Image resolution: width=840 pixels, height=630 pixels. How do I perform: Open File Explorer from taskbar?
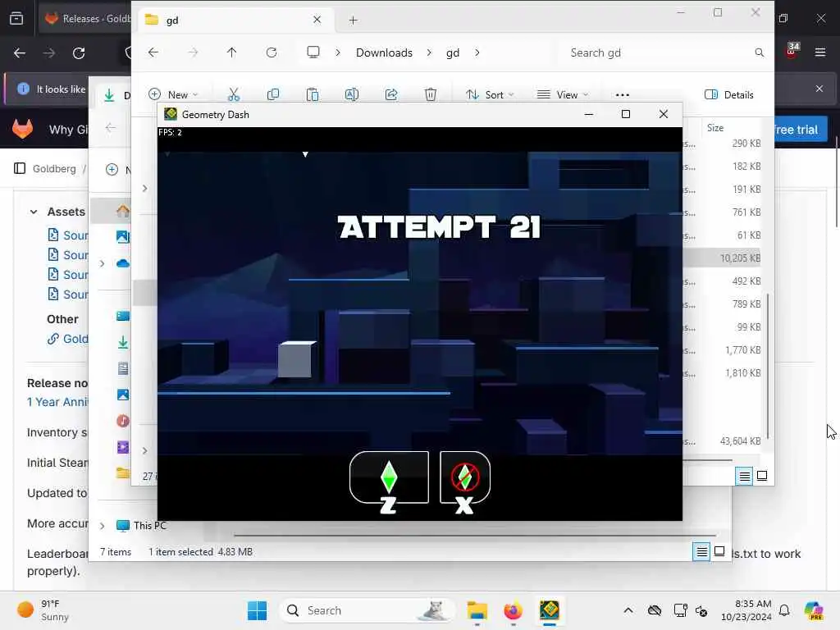click(477, 610)
